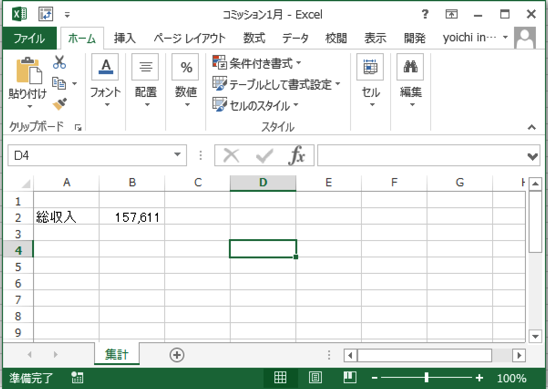Click the 貼り付け paste clipboard icon
The width and height of the screenshot is (548, 389).
(x=28, y=70)
